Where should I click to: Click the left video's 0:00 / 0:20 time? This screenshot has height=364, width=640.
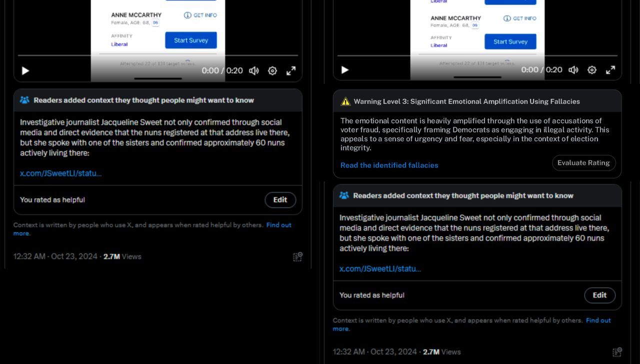pos(222,71)
